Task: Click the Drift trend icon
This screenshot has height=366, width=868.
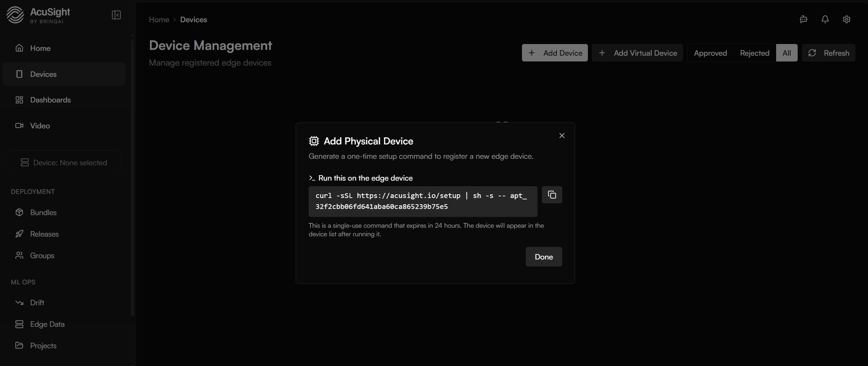Action: pos(19,302)
